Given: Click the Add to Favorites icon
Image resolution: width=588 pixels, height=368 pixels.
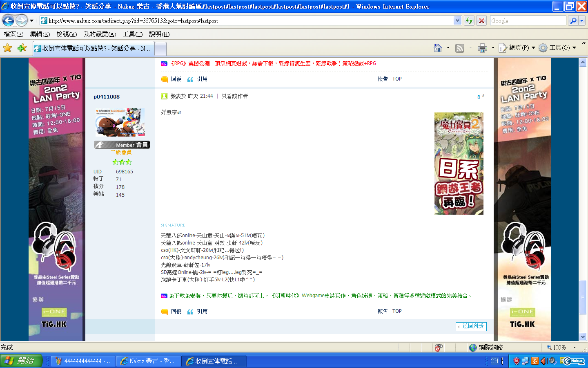Looking at the screenshot, I should (22, 48).
